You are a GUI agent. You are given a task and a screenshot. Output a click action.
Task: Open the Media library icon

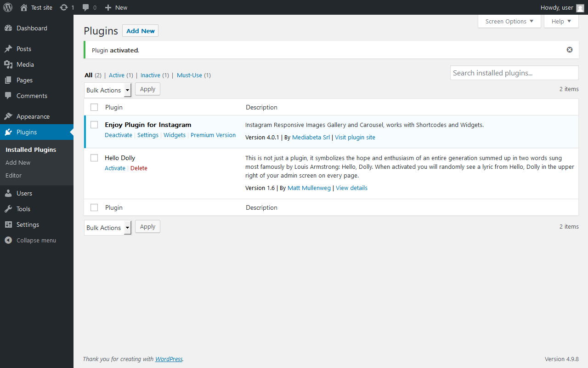[x=8, y=64]
